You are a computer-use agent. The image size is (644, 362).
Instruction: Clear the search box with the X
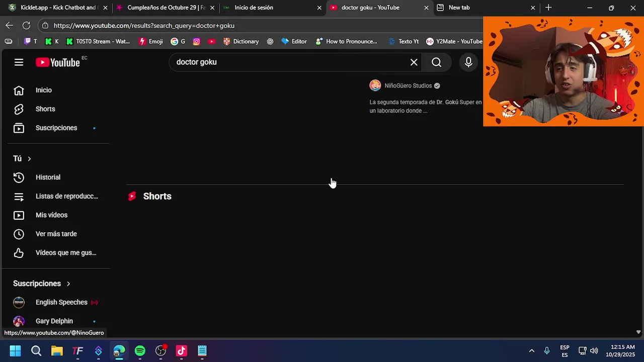click(414, 62)
